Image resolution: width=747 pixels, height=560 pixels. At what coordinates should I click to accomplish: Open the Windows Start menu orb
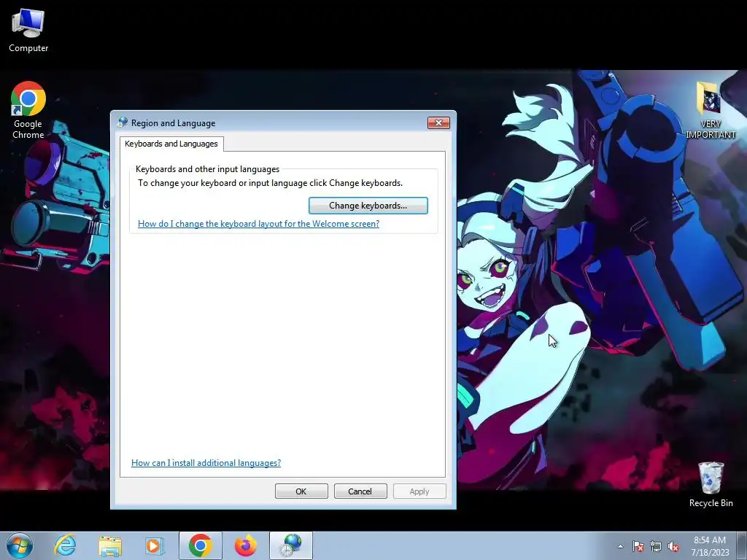click(20, 545)
